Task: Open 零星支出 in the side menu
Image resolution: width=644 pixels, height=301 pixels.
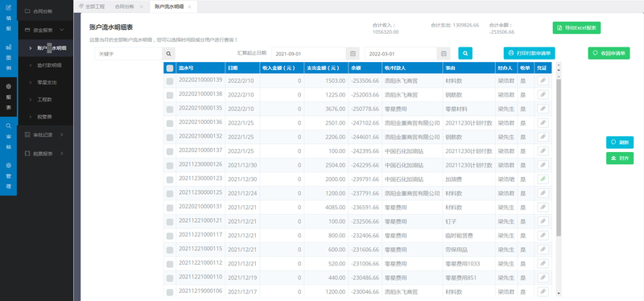Action: pos(47,83)
